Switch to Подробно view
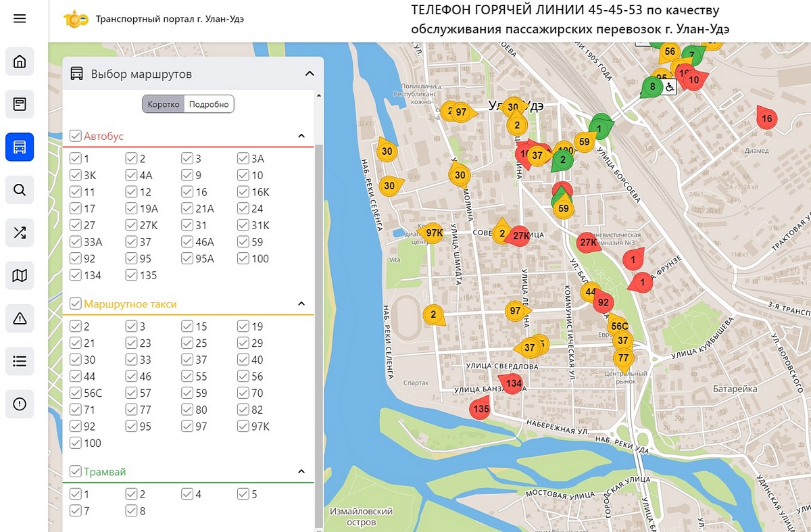Image resolution: width=811 pixels, height=532 pixels. tap(210, 104)
